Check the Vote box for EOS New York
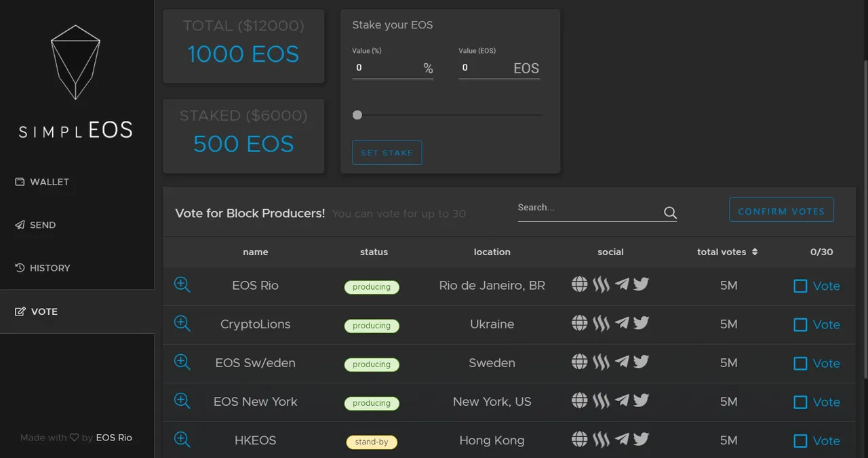The height and width of the screenshot is (458, 868). click(800, 402)
